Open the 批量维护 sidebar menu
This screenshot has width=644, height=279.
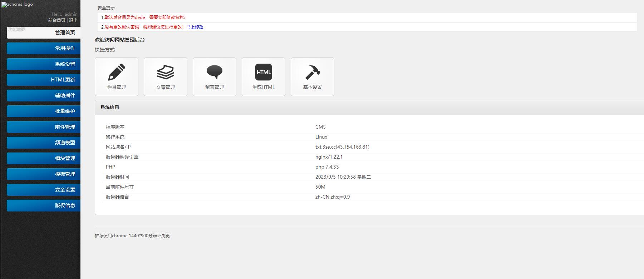[65, 111]
